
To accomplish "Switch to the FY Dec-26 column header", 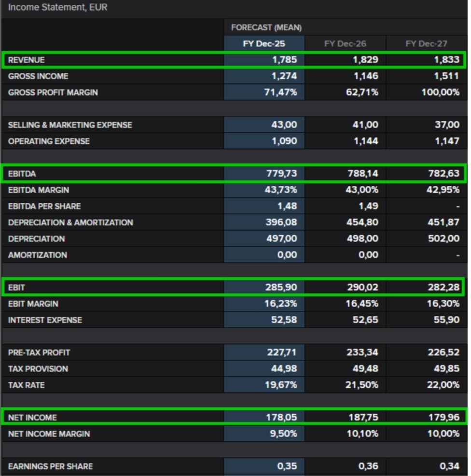I will pos(345,43).
